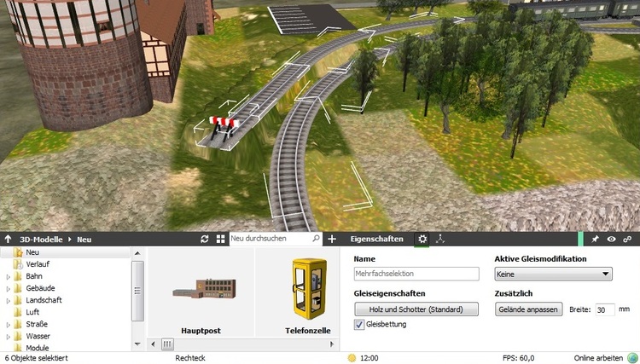
Task: Open Aktive Gleismodifikation dropdown
Action: click(x=553, y=274)
